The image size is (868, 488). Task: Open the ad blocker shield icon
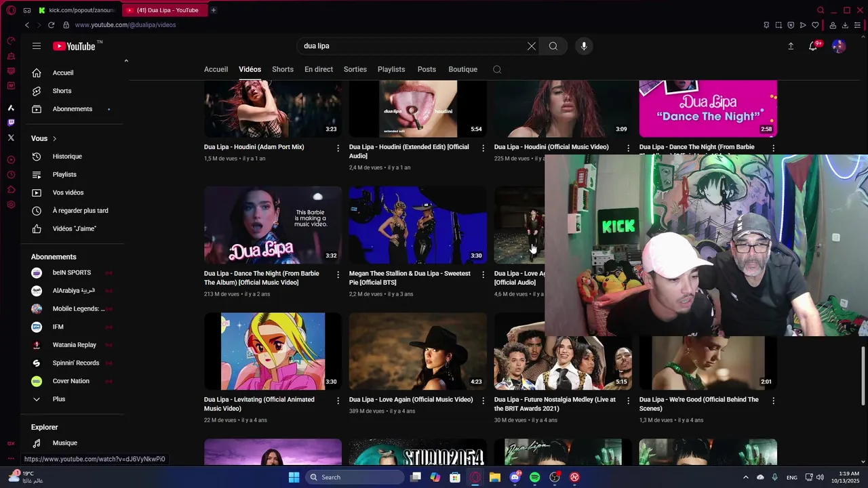click(791, 25)
